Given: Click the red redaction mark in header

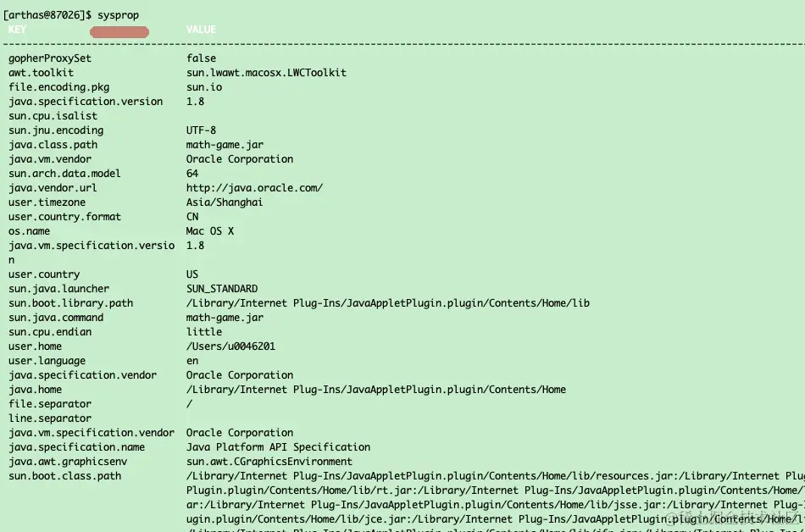Looking at the screenshot, I should pos(119,32).
